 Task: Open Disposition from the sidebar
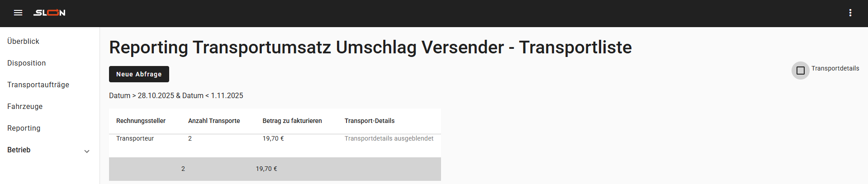[27, 63]
